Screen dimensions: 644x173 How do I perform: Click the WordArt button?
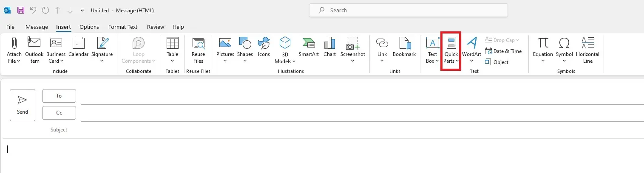471,50
